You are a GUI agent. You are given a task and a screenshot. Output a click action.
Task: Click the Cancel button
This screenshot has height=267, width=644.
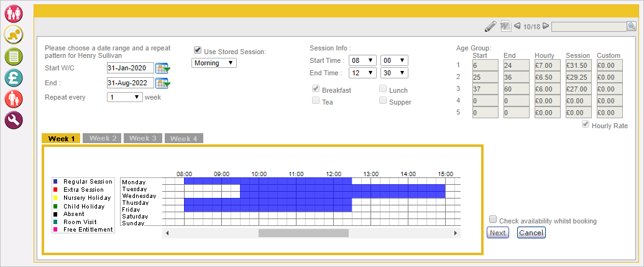[x=531, y=233]
